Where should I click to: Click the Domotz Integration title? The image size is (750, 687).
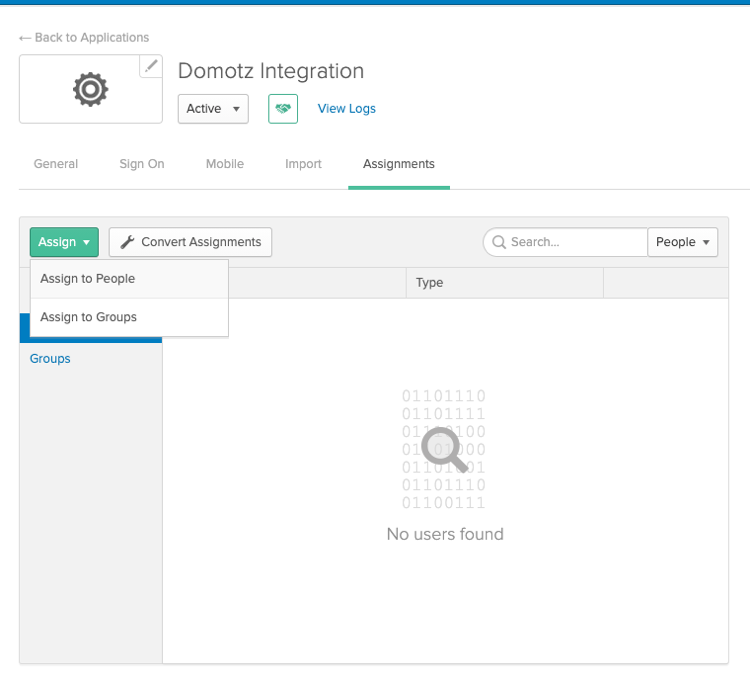point(271,71)
